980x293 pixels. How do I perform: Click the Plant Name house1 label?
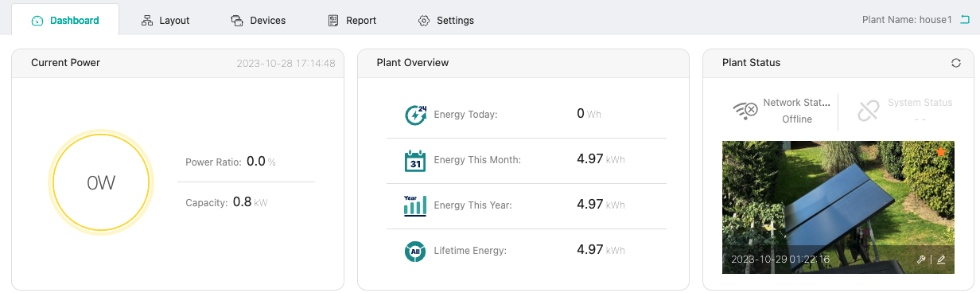click(907, 21)
